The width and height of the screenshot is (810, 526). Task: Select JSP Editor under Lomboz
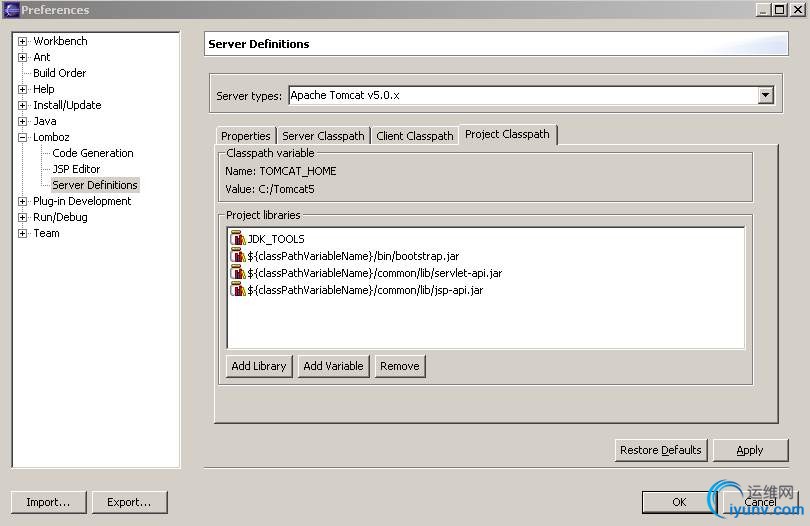(x=76, y=169)
